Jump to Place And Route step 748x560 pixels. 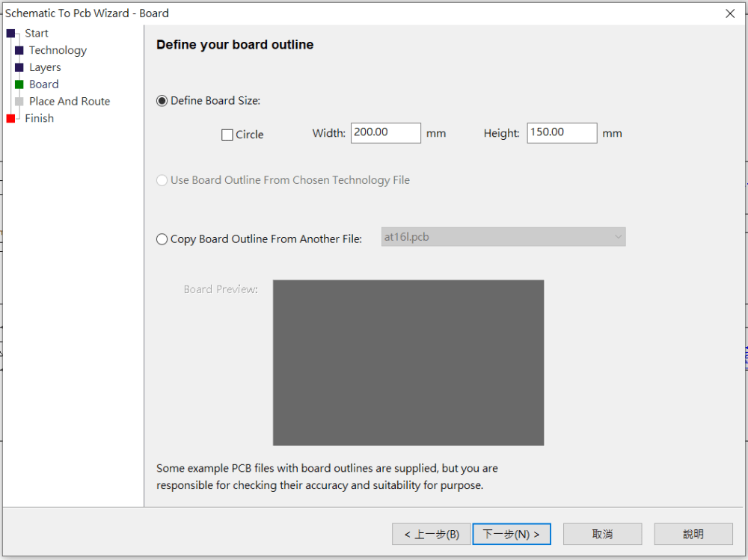[x=69, y=101]
